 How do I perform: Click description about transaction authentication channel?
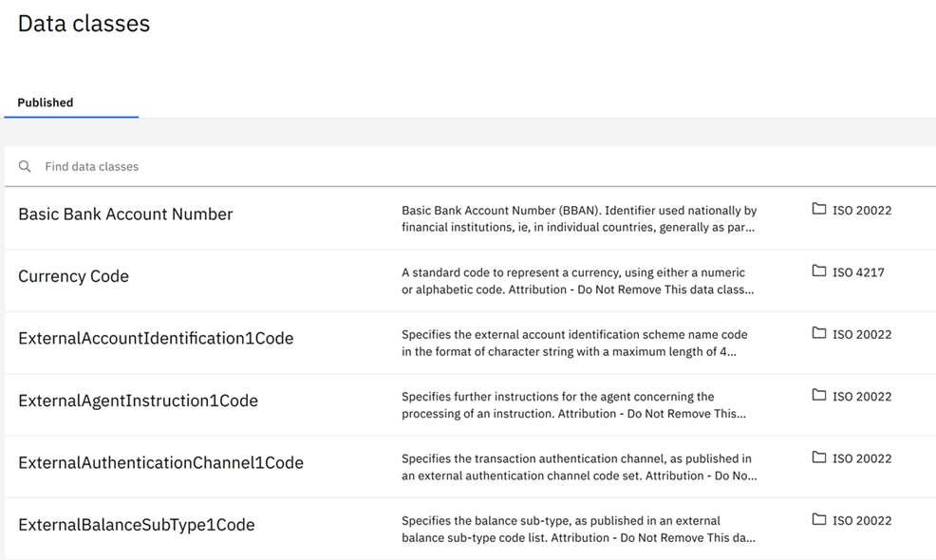click(579, 467)
